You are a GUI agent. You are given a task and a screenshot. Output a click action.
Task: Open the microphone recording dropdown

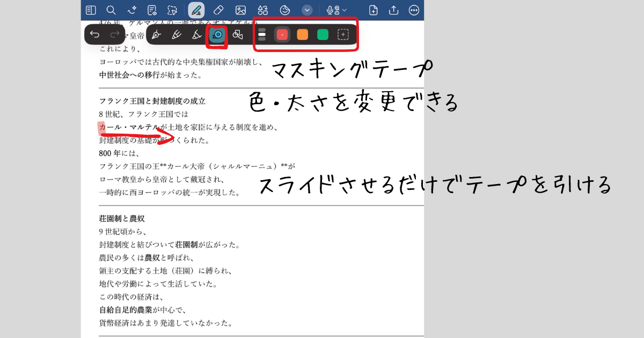[337, 10]
